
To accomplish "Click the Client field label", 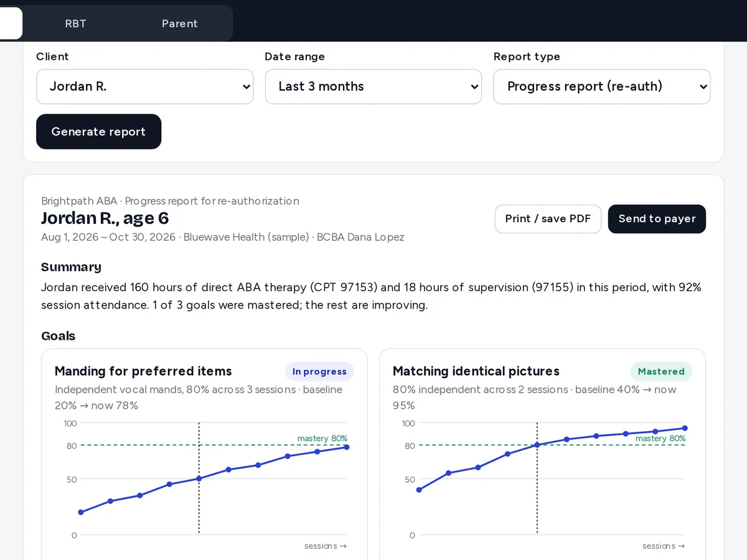I will coord(52,57).
